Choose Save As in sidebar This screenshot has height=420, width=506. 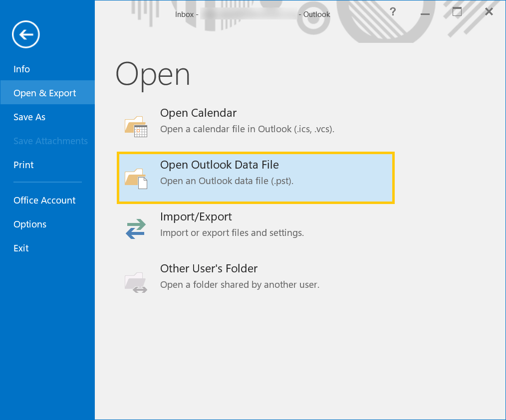point(29,117)
